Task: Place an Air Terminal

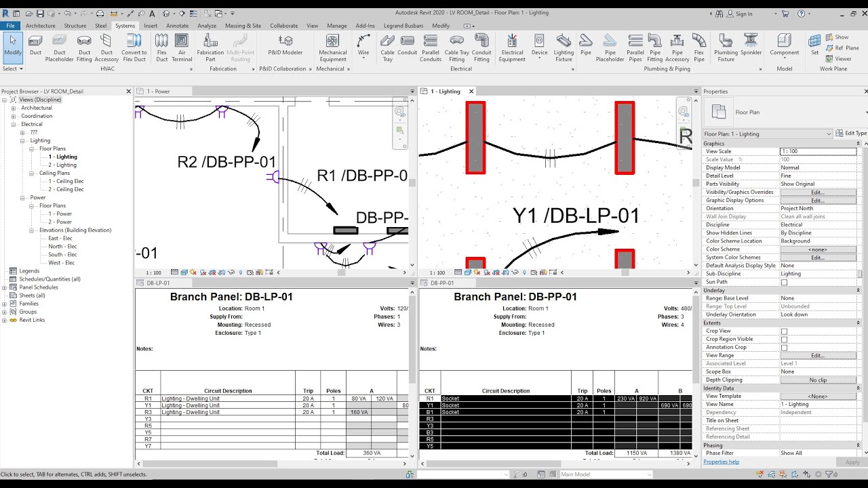Action: click(x=182, y=47)
